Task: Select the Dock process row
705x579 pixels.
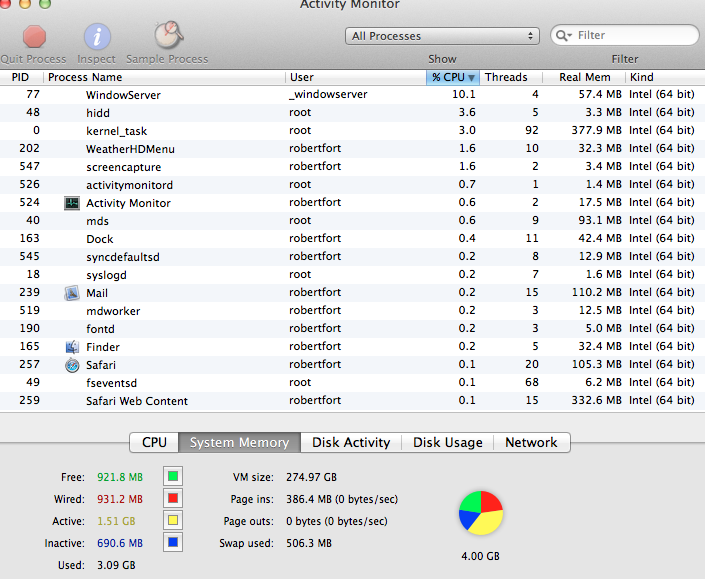Action: coord(352,239)
